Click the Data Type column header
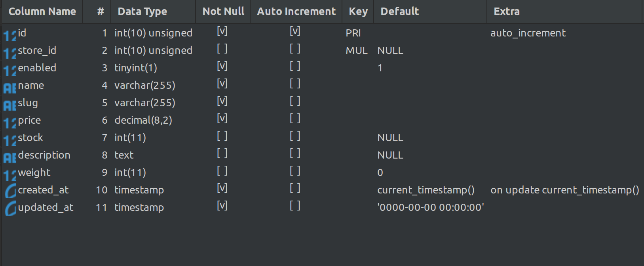Image resolution: width=644 pixels, height=266 pixels. (x=142, y=11)
